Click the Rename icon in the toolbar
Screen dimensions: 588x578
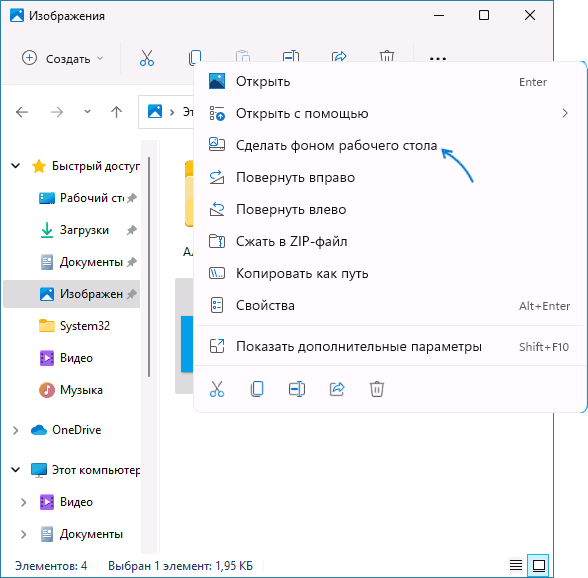point(291,56)
